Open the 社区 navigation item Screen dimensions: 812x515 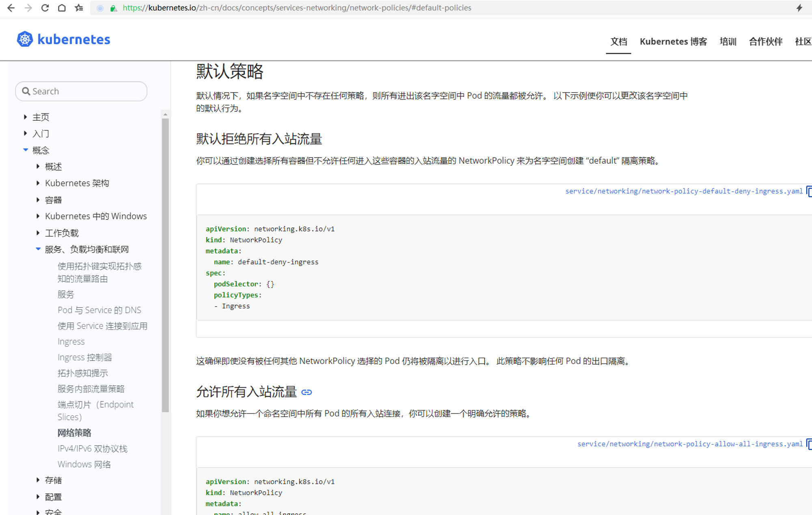pos(803,41)
